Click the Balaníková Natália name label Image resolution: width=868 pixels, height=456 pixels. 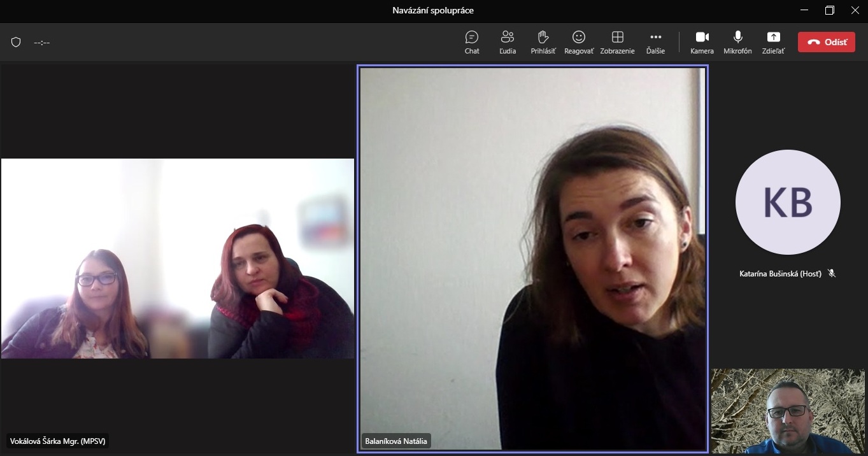pos(396,441)
